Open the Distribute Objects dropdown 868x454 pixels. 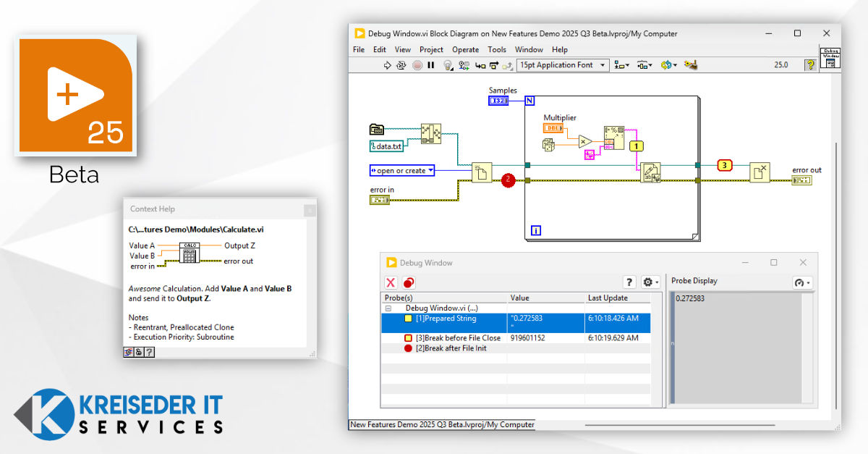pyautogui.click(x=644, y=65)
